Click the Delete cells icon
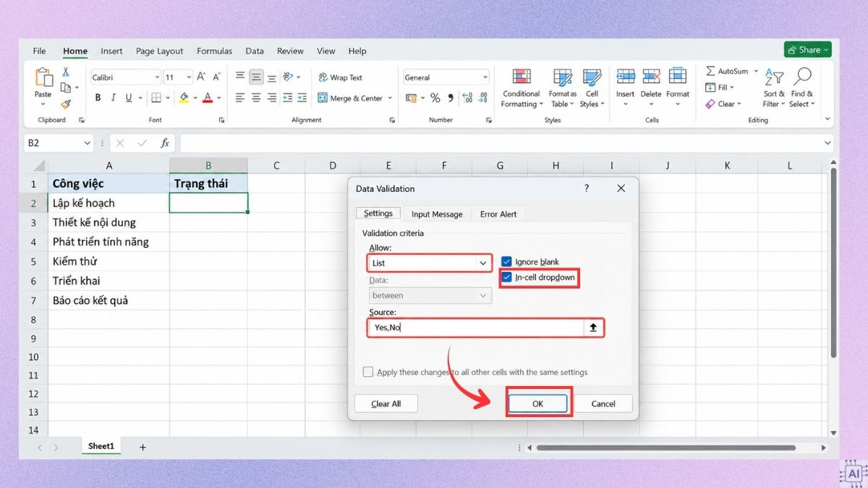The width and height of the screenshot is (868, 488). [x=651, y=77]
